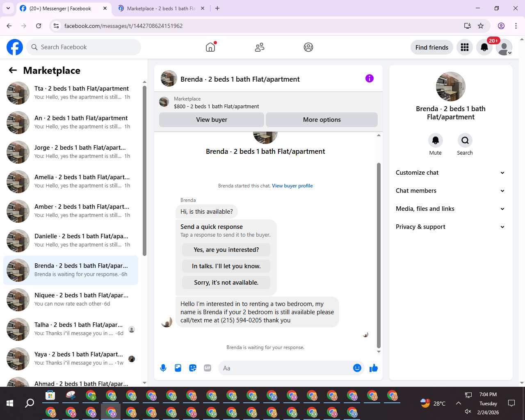Open the account profile picture menu

click(504, 47)
